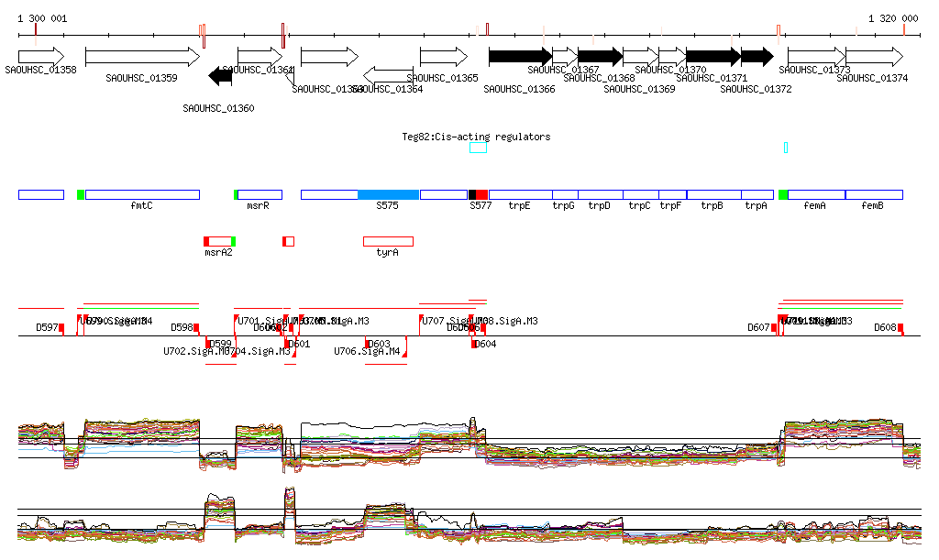Click the trpF segment box

672,194
